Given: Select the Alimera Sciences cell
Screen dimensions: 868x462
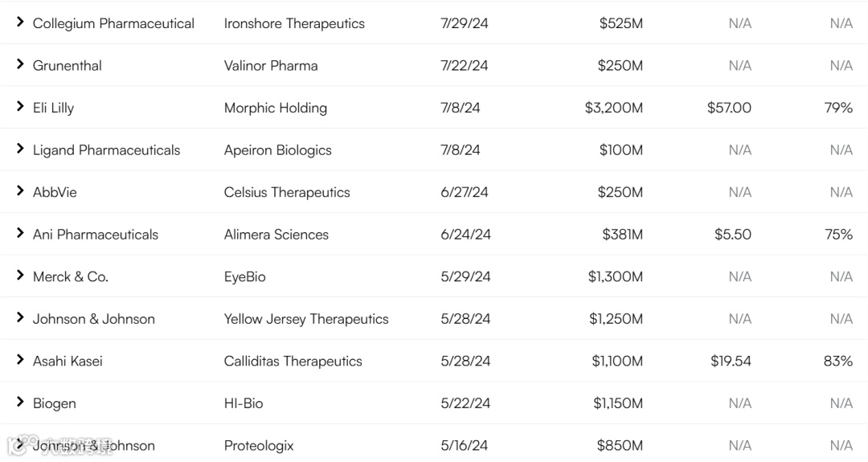Looking at the screenshot, I should (x=276, y=235).
